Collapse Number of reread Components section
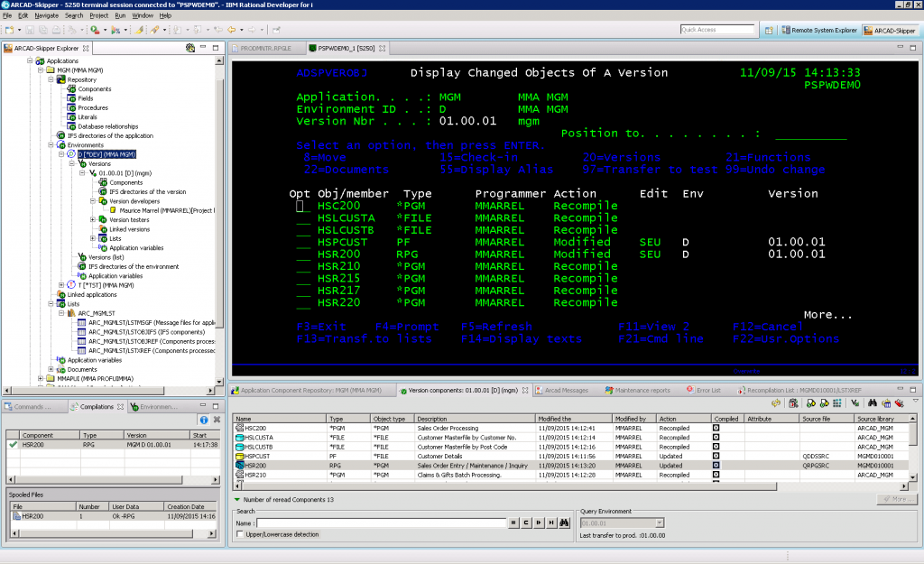Screen dimensions: 924x564 (x=237, y=500)
